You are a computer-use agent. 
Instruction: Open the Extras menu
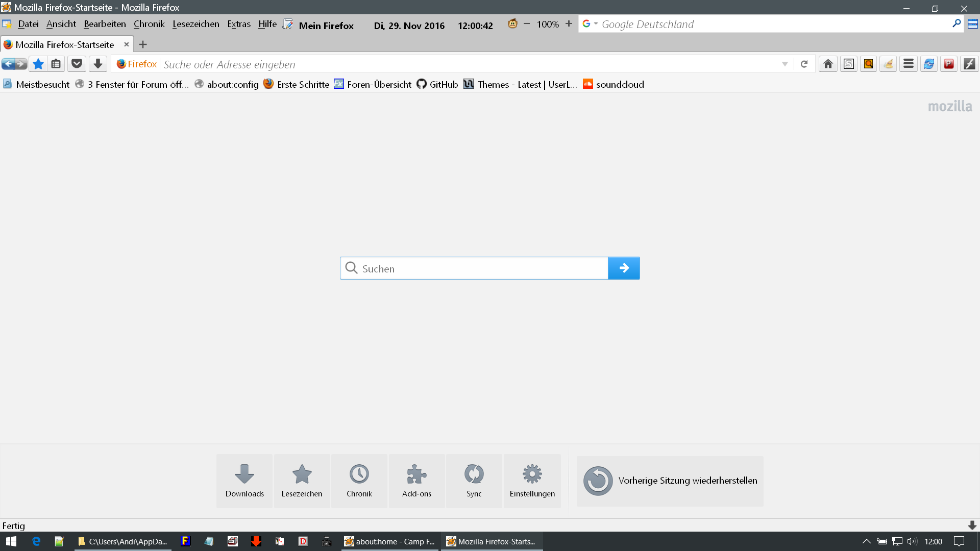[239, 24]
